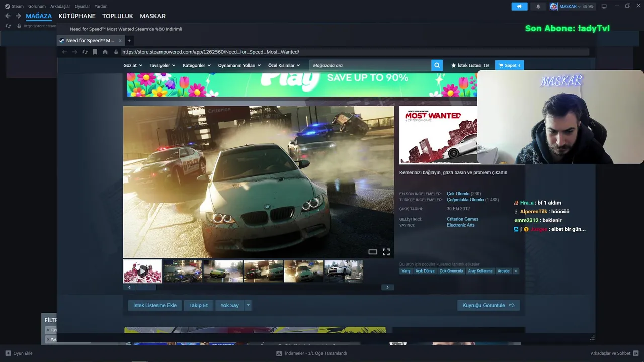
Task: Click the Çok Oyunculu tag
Action: point(451,271)
